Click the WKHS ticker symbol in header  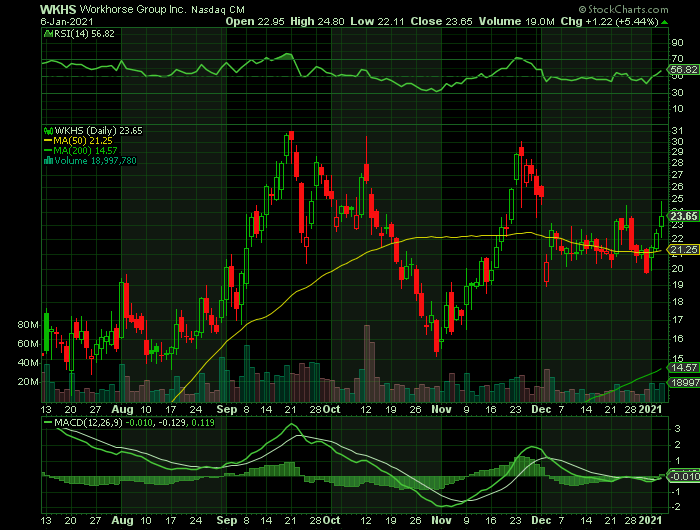[58, 9]
